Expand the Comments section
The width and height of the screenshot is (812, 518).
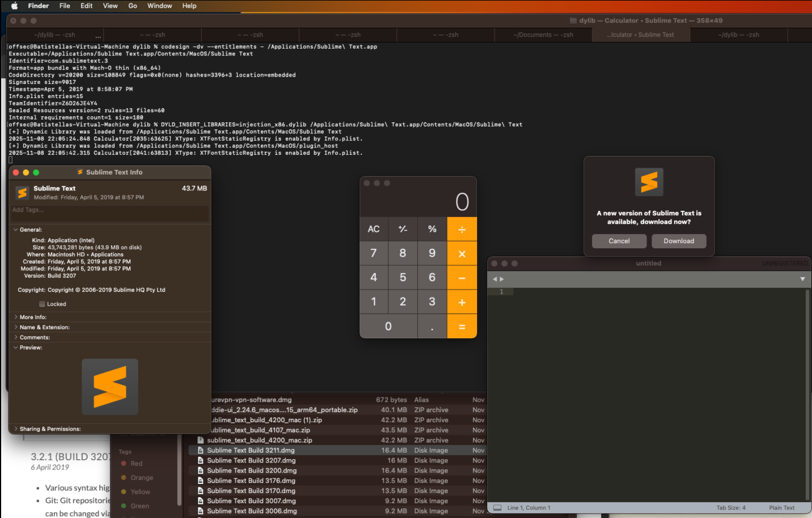15,337
